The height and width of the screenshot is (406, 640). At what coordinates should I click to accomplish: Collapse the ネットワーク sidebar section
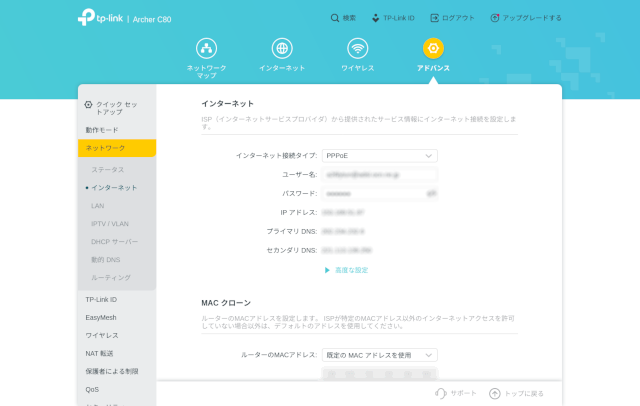click(117, 148)
